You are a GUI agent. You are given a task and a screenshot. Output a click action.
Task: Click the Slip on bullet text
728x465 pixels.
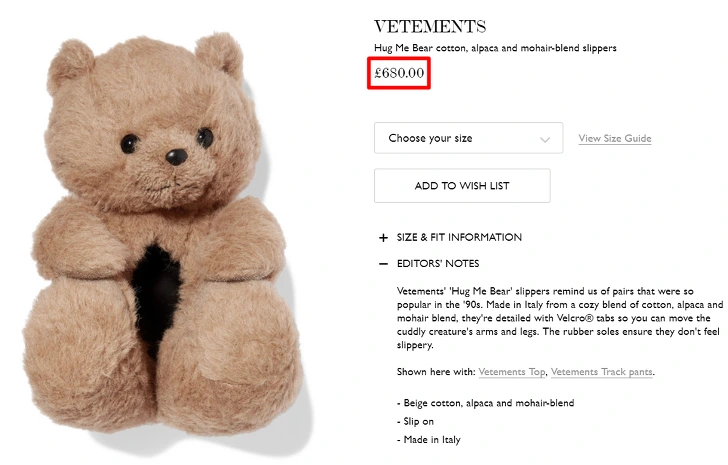click(x=415, y=421)
